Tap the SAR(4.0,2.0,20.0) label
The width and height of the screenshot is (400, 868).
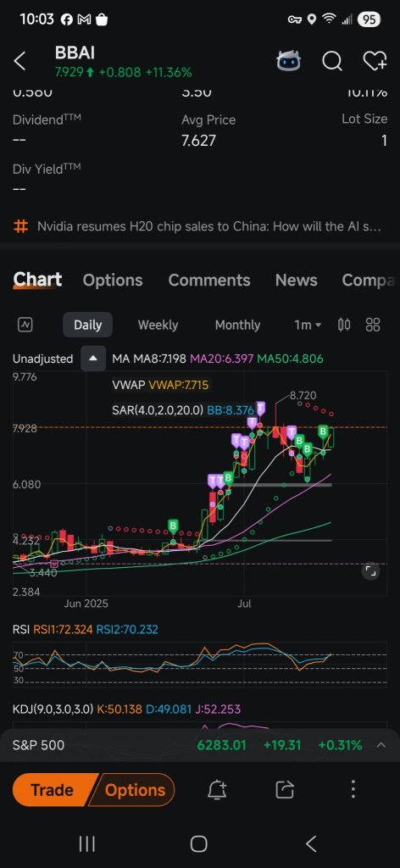point(158,411)
